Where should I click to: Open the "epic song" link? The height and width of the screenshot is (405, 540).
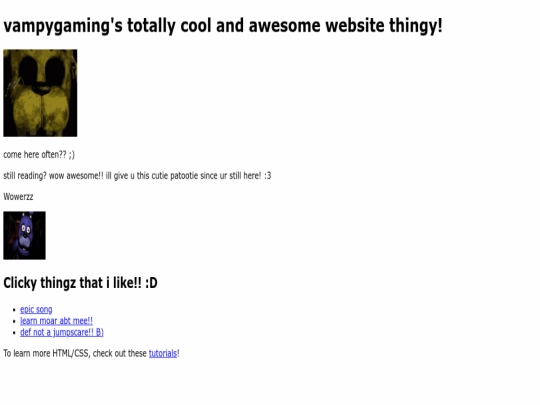click(36, 310)
